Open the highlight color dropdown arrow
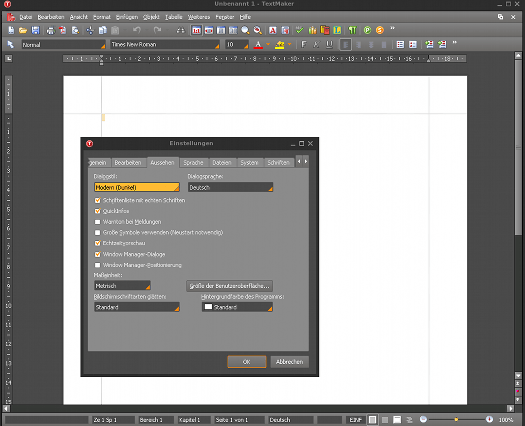 [290, 44]
